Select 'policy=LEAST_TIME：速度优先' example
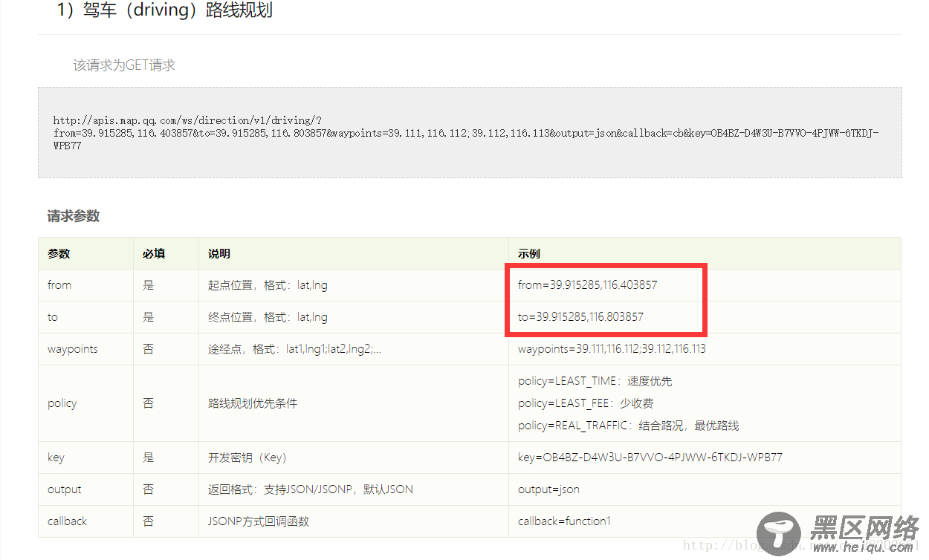The width and height of the screenshot is (929, 560). point(595,381)
